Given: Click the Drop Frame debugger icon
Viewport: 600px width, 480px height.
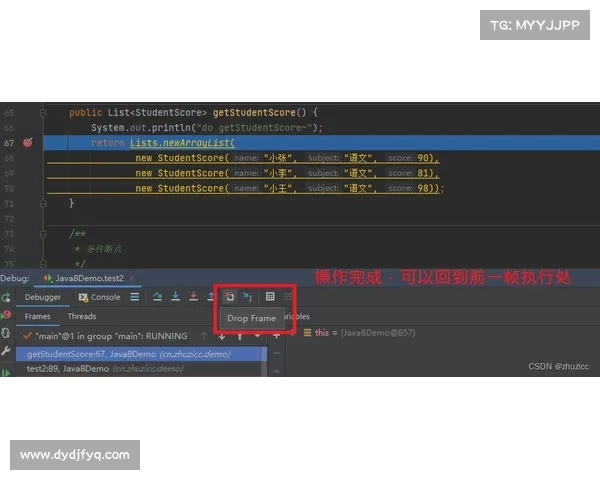Looking at the screenshot, I should pos(229,297).
